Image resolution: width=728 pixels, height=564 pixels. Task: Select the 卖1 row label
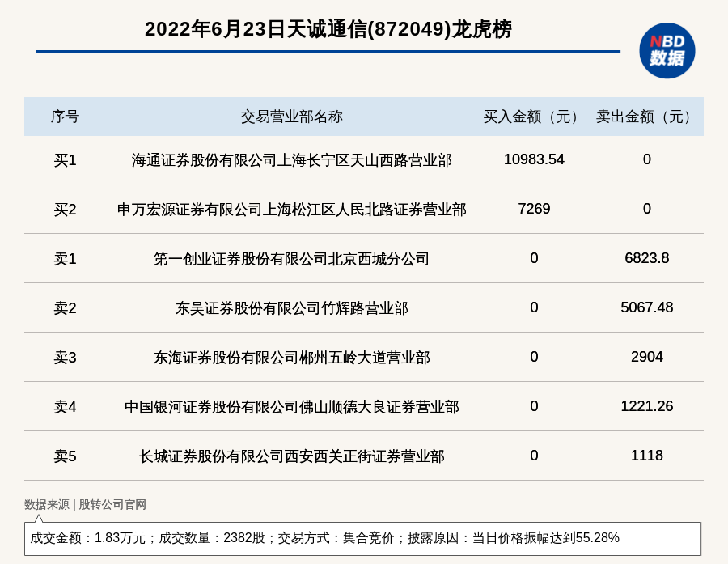coord(65,259)
